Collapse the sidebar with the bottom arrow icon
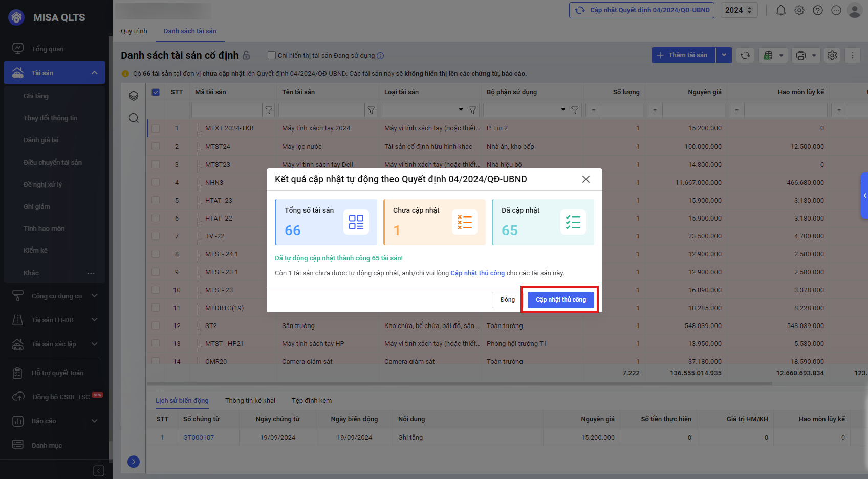 99,471
